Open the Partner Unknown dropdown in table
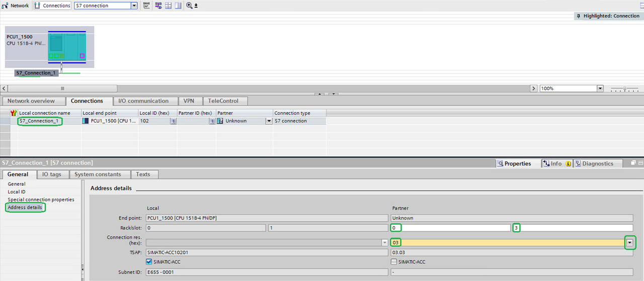The width and height of the screenshot is (644, 281). tap(269, 121)
